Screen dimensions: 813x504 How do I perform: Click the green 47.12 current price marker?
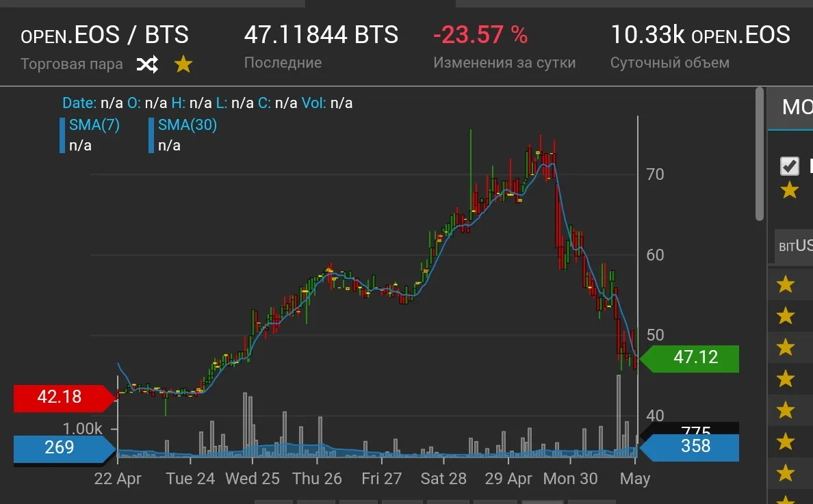[x=690, y=358]
